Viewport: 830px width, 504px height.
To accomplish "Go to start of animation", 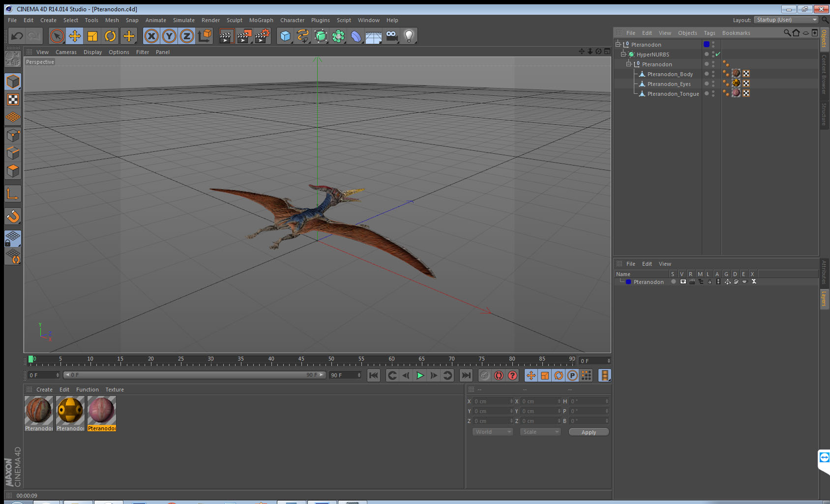I will pyautogui.click(x=374, y=375).
